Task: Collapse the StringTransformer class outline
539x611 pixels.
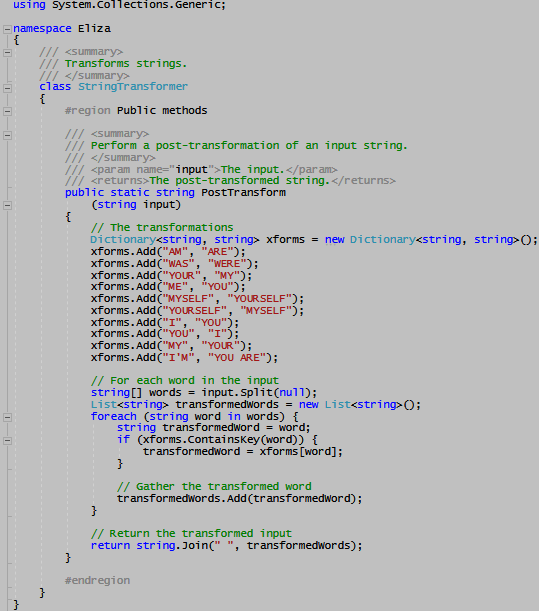Action: 7,88
